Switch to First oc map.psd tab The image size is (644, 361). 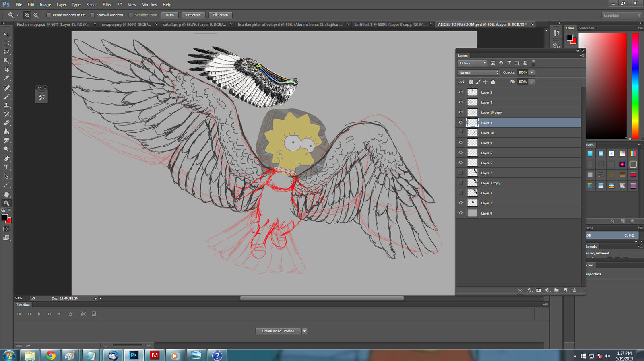tap(53, 25)
